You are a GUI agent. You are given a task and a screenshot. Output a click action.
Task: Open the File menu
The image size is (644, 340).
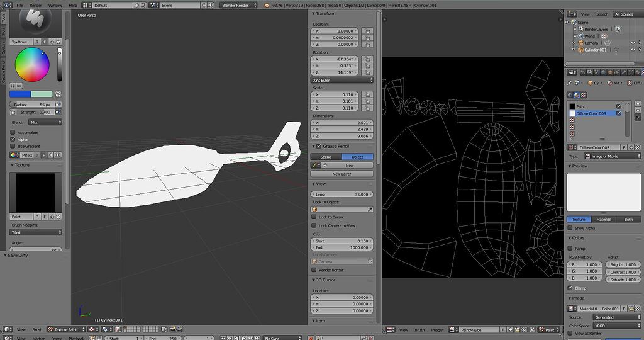(x=19, y=5)
